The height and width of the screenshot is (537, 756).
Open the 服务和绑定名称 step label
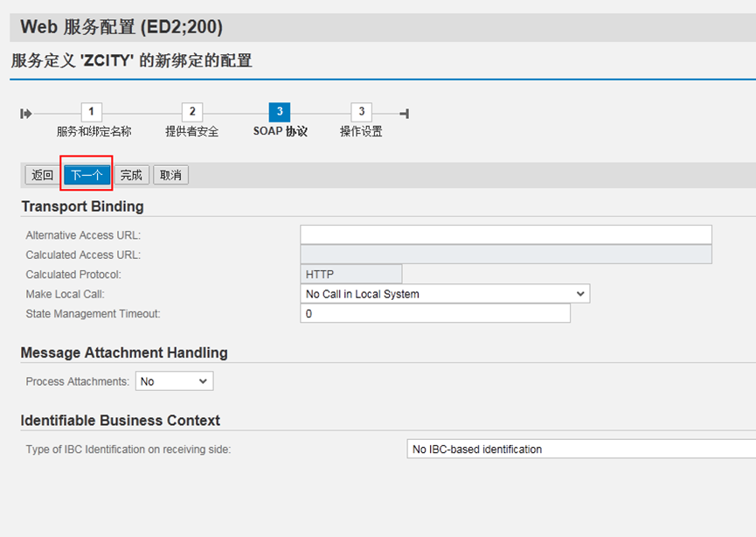click(x=94, y=132)
